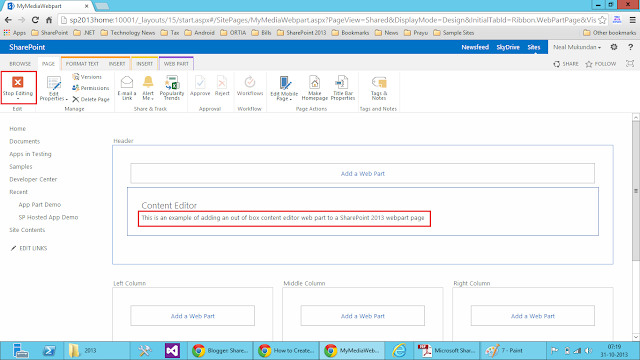640x360 pixels.
Task: Click Add a Web Part in Header
Action: click(362, 173)
